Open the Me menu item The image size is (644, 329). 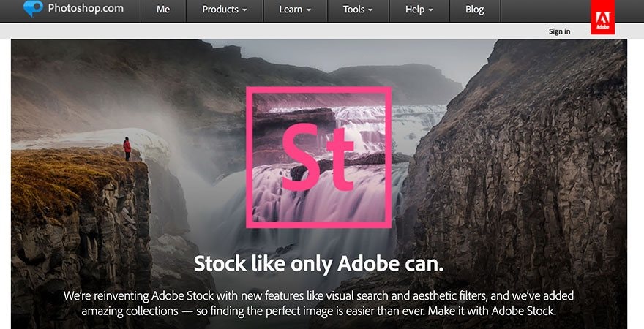point(162,10)
